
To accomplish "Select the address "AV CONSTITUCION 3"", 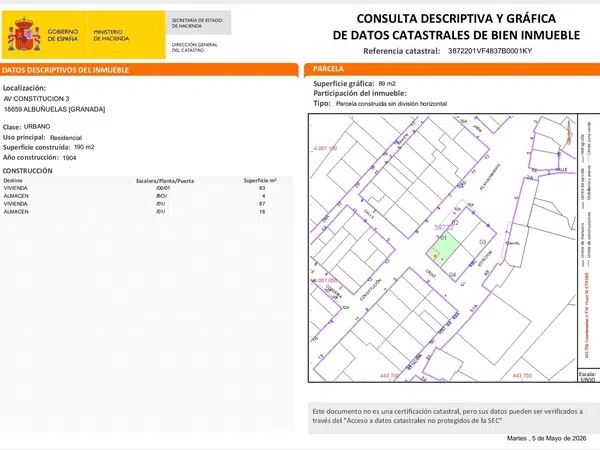I will [x=36, y=99].
